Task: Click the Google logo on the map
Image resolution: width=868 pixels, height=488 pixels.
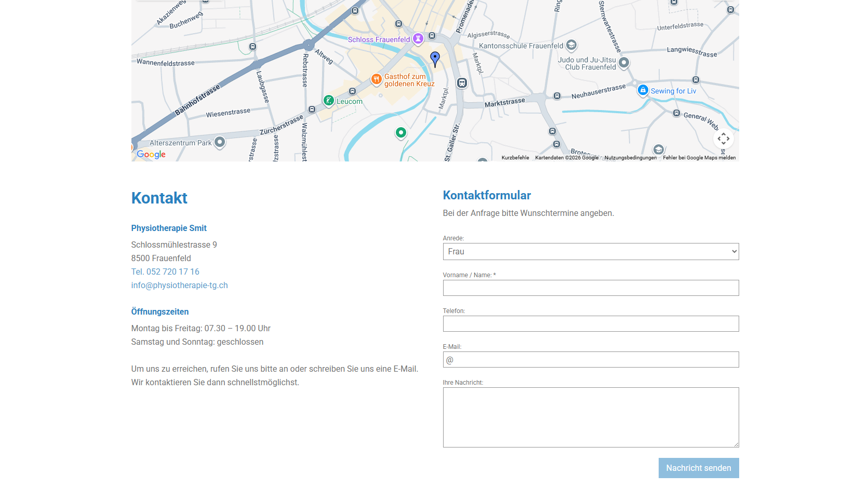Action: (x=151, y=154)
